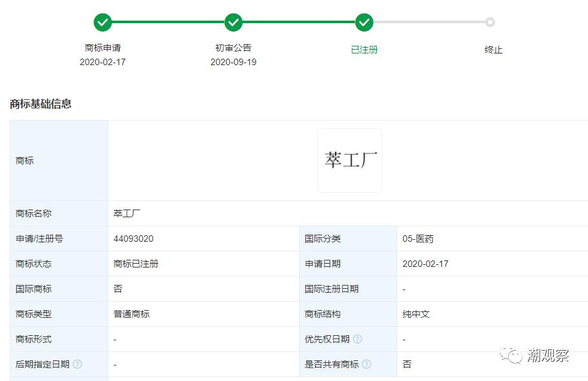Select the green checkmark for 已注册 step

pyautogui.click(x=364, y=21)
